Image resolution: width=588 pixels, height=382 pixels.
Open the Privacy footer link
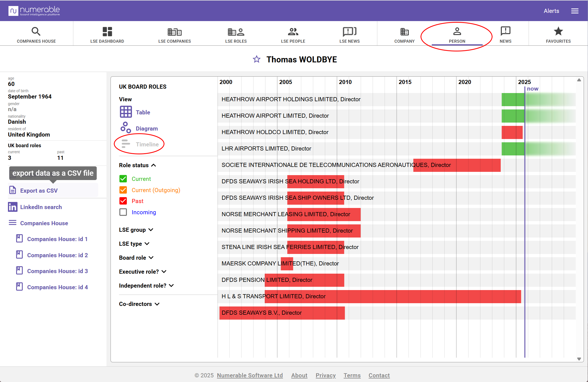(x=325, y=375)
